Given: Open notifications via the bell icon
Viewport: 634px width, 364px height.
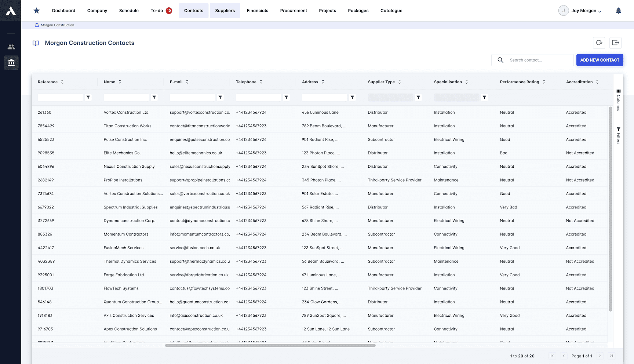Looking at the screenshot, I should click(x=619, y=10).
